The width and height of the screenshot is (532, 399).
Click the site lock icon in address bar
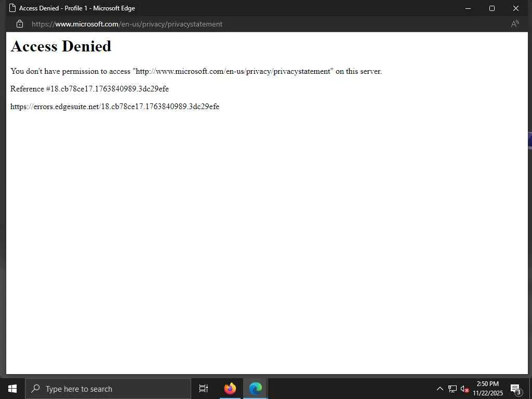20,24
